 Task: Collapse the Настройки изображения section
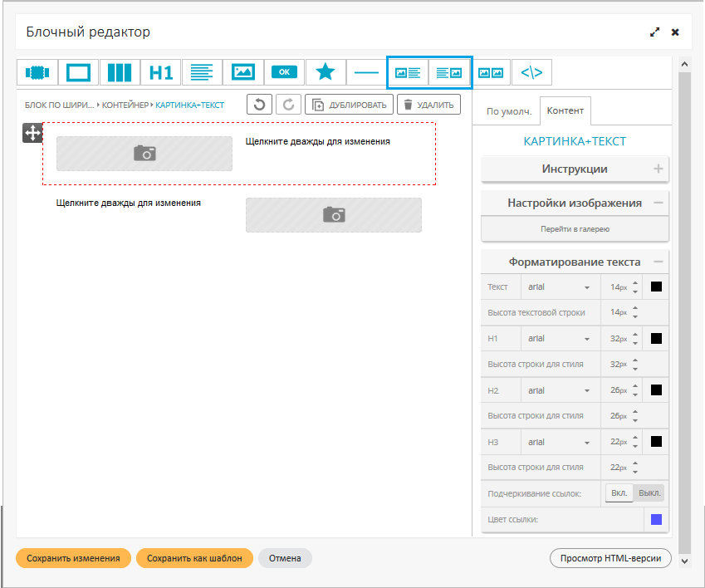658,203
